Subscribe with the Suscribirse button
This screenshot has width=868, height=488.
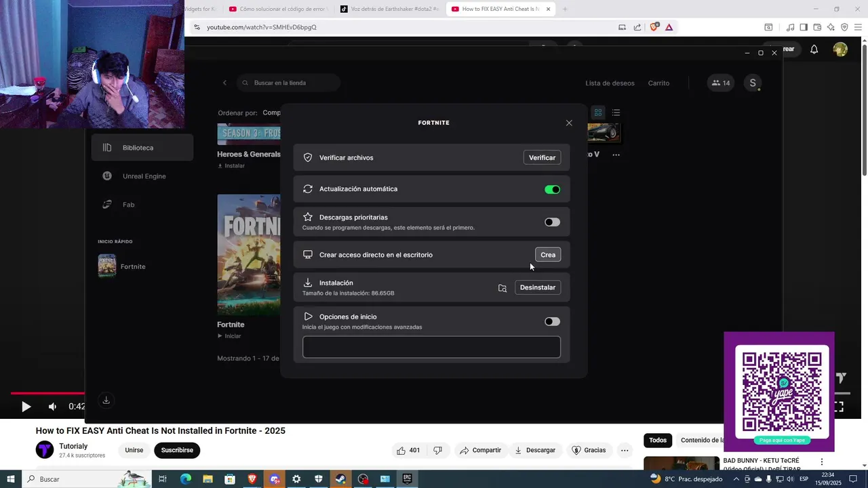tap(177, 450)
